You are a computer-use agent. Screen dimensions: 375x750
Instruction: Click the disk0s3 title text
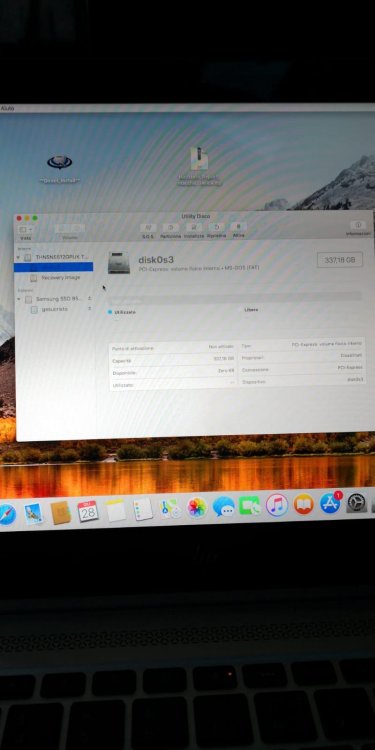pyautogui.click(x=156, y=260)
